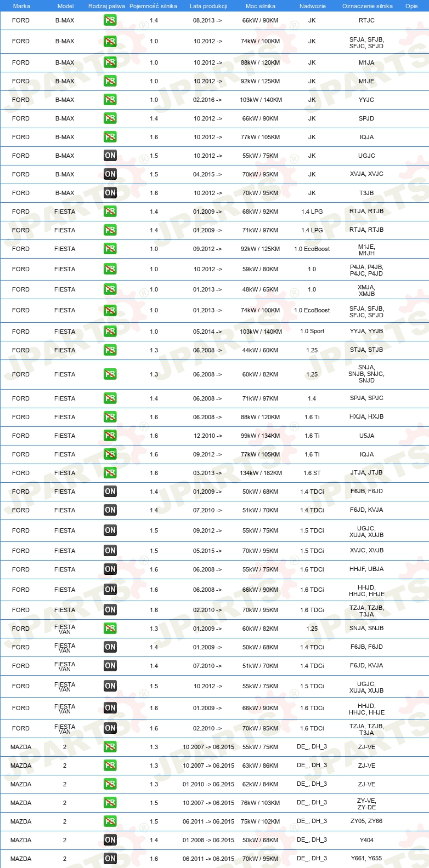Click petrol icon in Fiesta 1.0 Sport row
The width and height of the screenshot is (429, 868).
tap(110, 332)
